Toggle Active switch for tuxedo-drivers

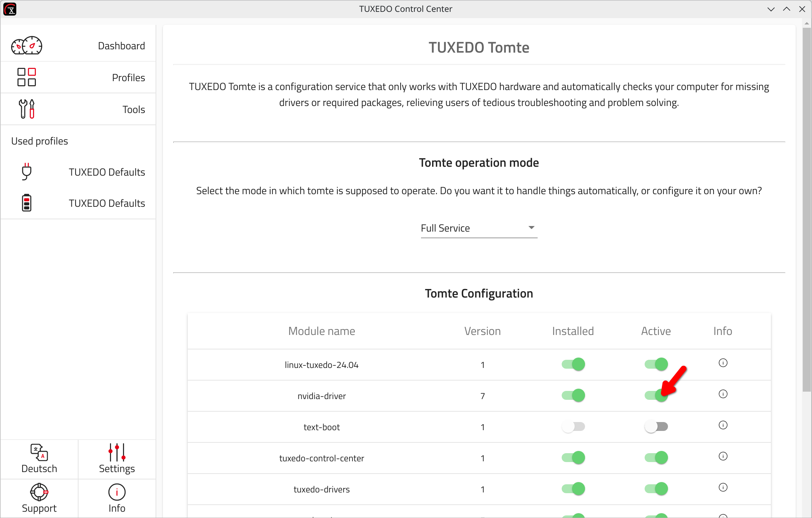[656, 489]
